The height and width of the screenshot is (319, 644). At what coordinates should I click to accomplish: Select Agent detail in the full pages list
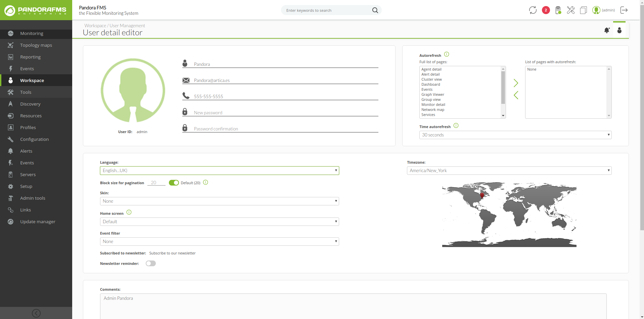point(431,69)
